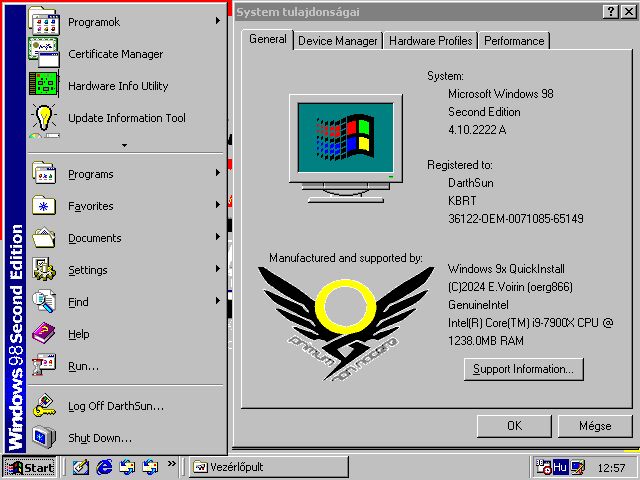
Task: Switch to the General tab
Action: click(x=268, y=39)
